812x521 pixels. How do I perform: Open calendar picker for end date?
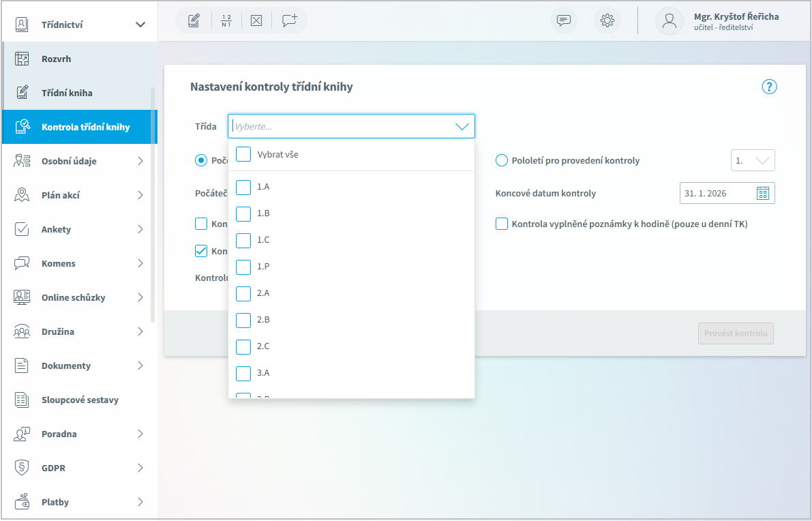[762, 194]
